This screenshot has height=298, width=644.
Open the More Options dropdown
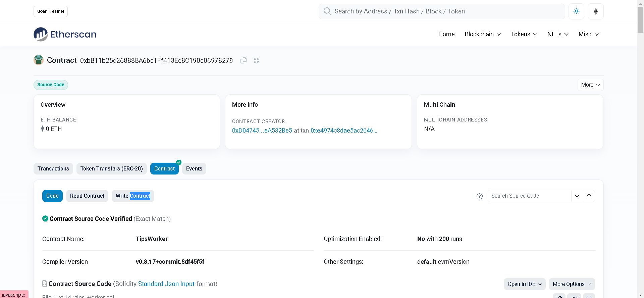click(572, 284)
